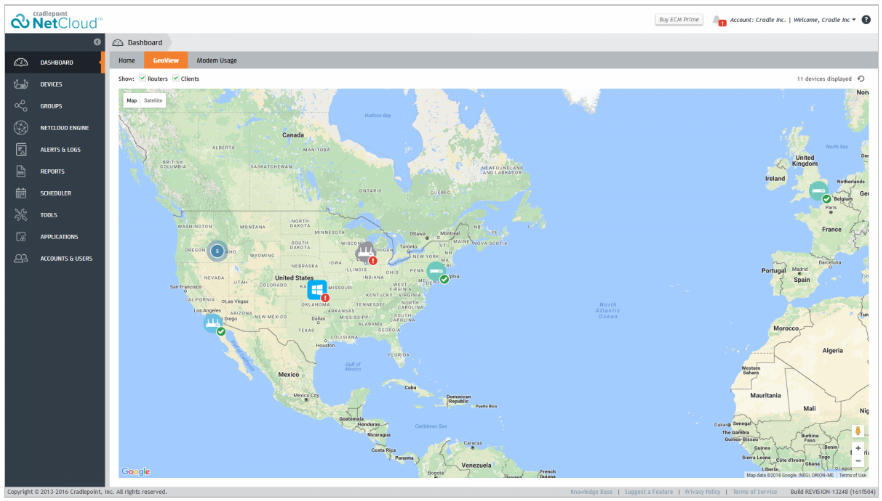
Task: Click the map Terms of Use link
Action: [x=853, y=475]
